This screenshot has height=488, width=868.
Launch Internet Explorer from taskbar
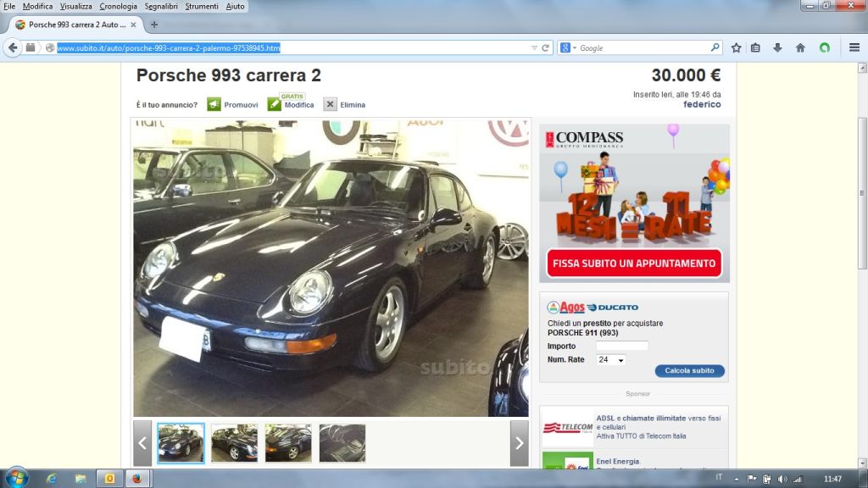point(52,479)
